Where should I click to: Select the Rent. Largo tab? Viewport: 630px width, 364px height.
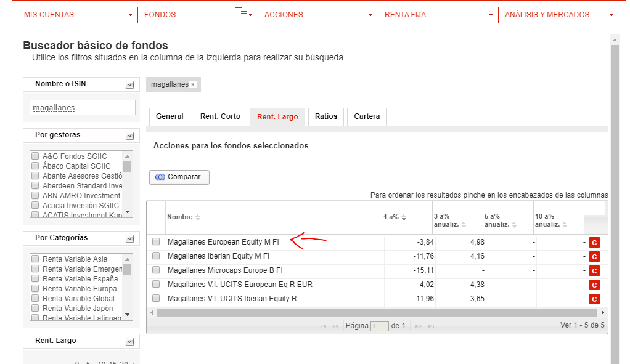click(277, 117)
